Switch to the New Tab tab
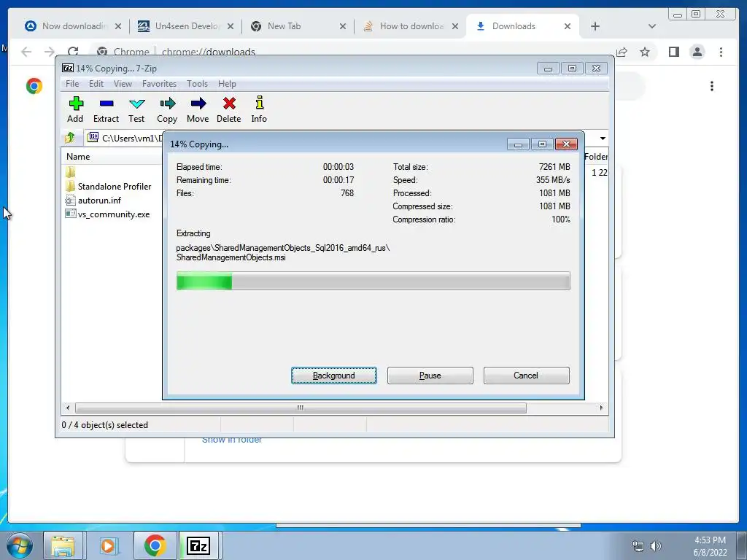 [298, 26]
